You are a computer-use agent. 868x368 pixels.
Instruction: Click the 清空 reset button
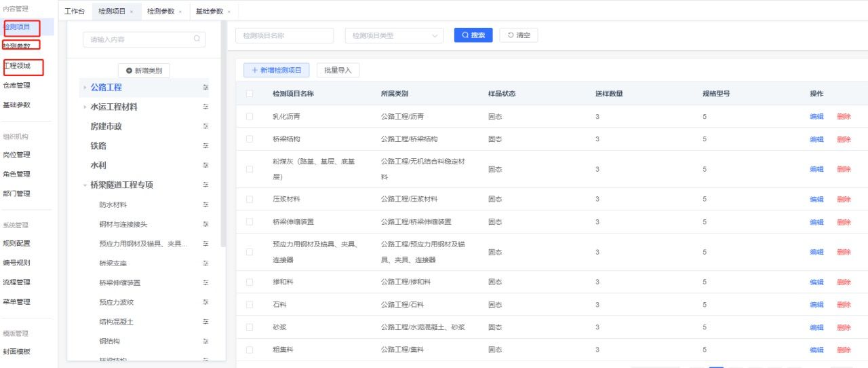(519, 35)
